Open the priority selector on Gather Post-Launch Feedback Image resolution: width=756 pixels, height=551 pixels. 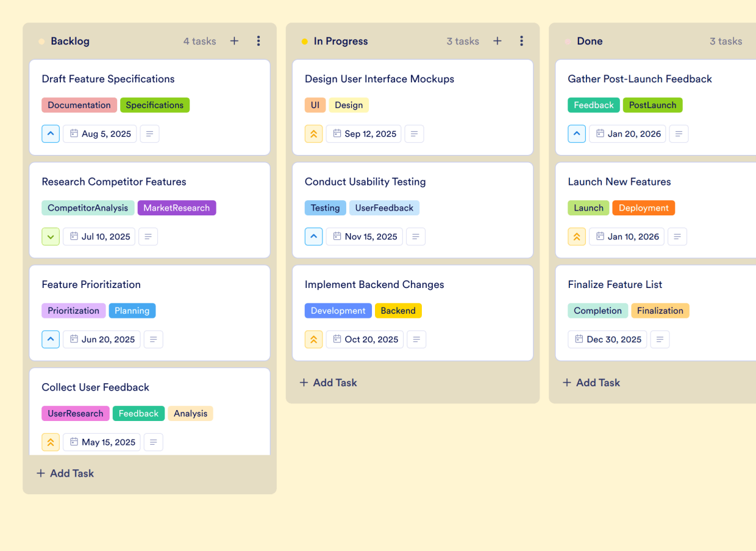[577, 134]
